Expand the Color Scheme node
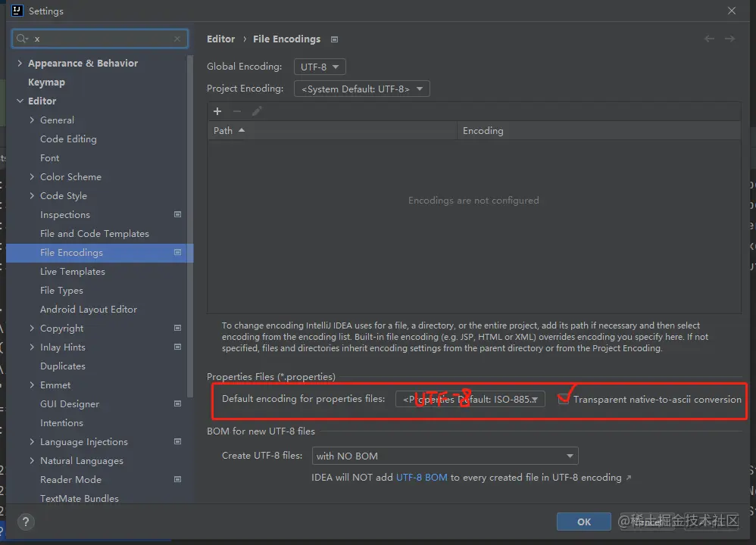 click(32, 177)
